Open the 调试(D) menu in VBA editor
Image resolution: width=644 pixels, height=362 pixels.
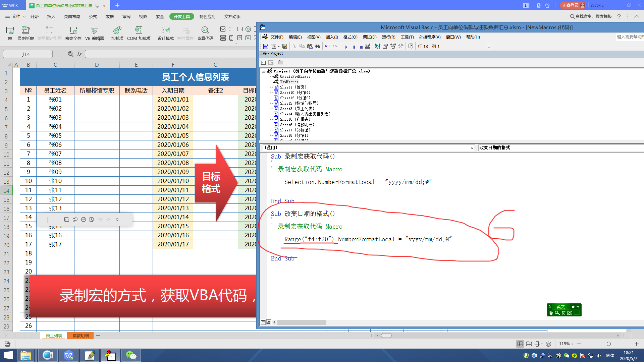pyautogui.click(x=369, y=37)
